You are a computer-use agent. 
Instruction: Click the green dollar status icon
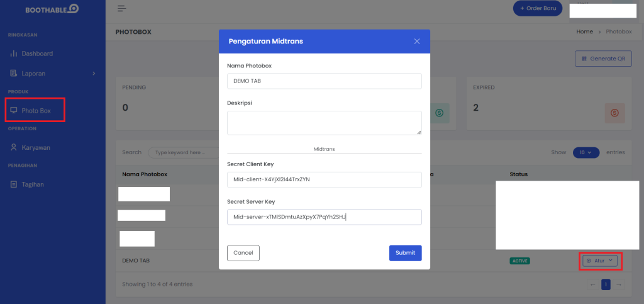click(440, 113)
